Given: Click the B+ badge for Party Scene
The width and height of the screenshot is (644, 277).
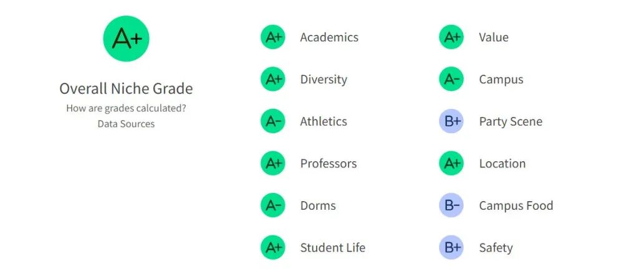Looking at the screenshot, I should [x=451, y=121].
